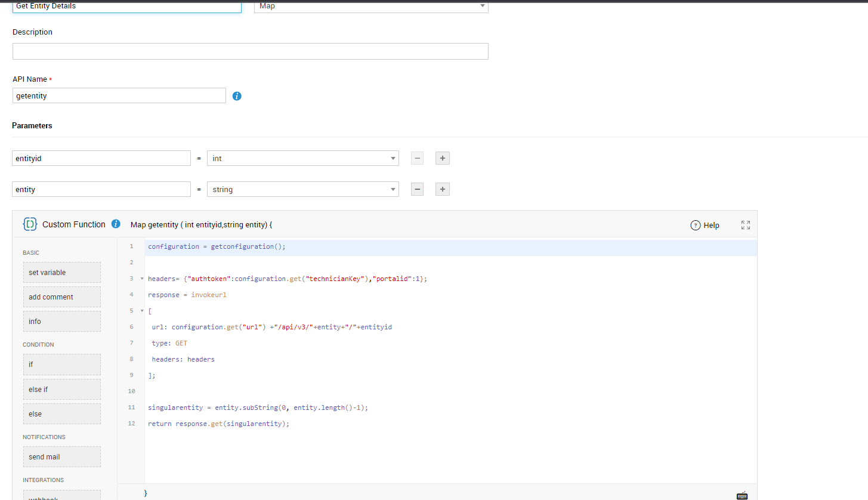Open the int type dropdown

[x=302, y=158]
